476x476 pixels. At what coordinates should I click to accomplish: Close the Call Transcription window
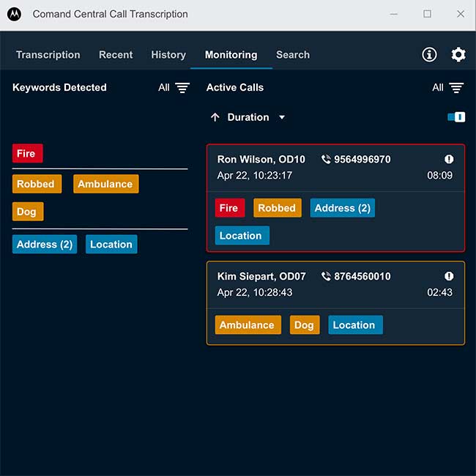pos(461,14)
